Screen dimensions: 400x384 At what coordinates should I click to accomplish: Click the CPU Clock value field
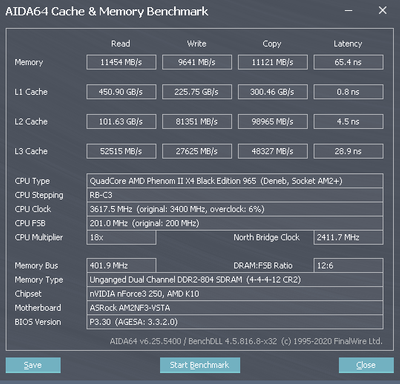(235, 209)
